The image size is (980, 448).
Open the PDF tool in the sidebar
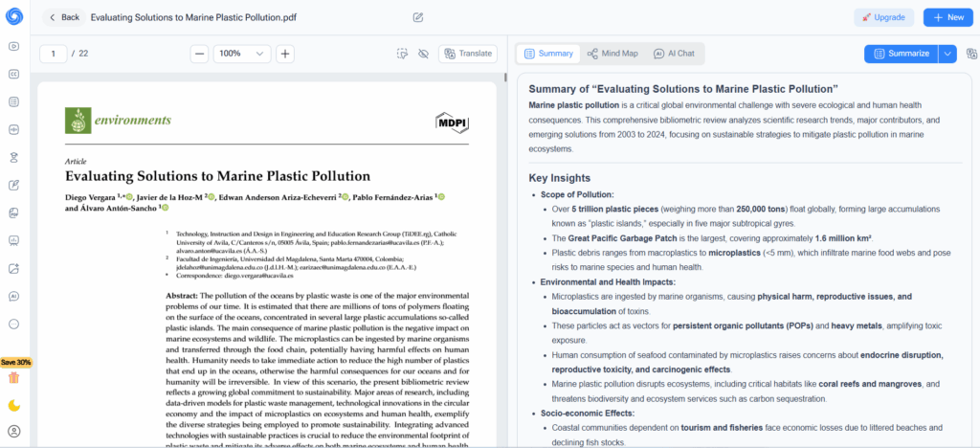point(13,213)
